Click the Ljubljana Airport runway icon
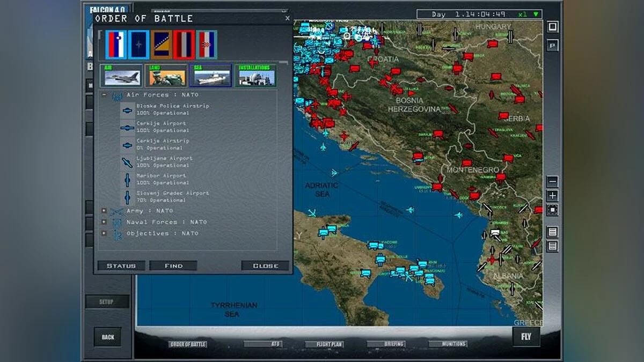This screenshot has width=644, height=362. tap(128, 162)
